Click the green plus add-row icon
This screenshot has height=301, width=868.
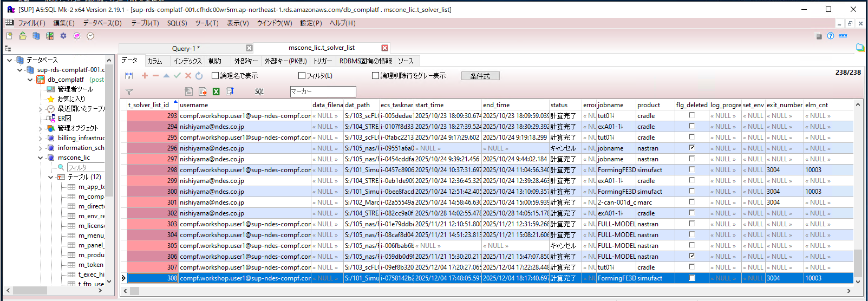point(145,76)
